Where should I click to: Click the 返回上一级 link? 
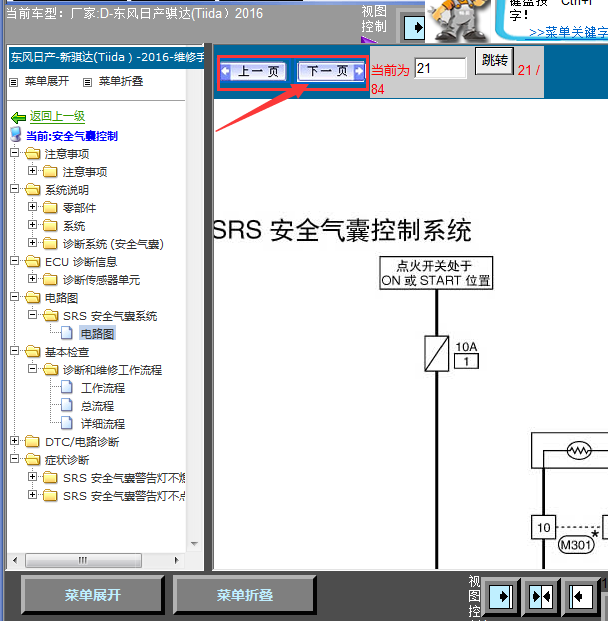[x=57, y=116]
